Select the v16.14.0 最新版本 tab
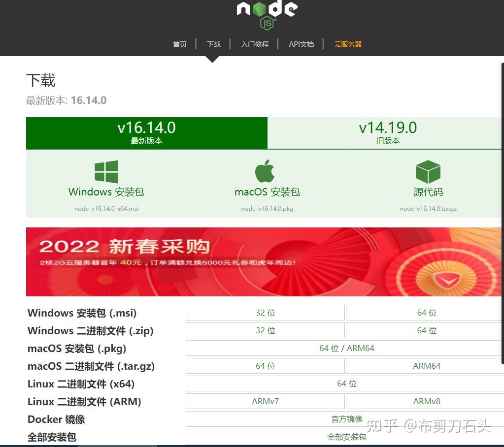Image resolution: width=504 pixels, height=447 pixels. coord(147,133)
